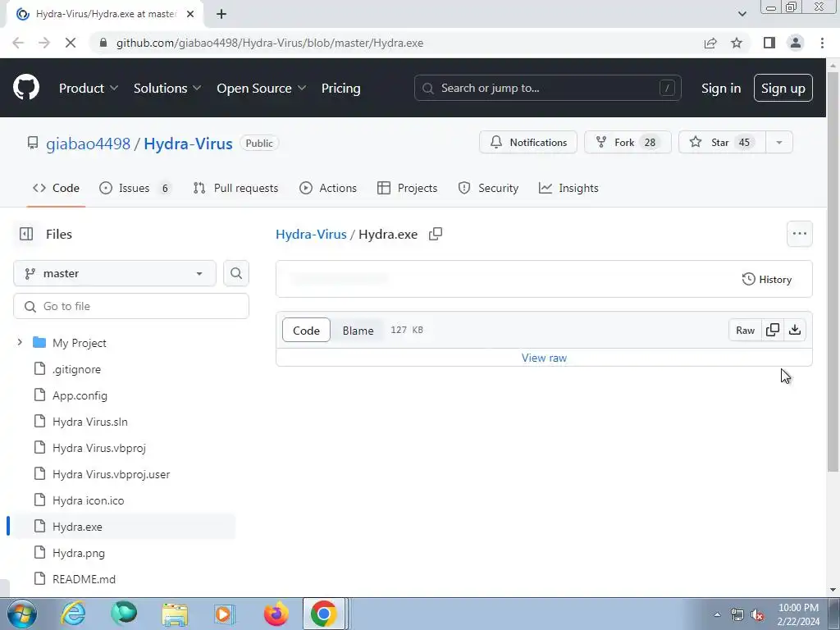Open the Projects tab
The width and height of the screenshot is (840, 630).
[x=407, y=188]
